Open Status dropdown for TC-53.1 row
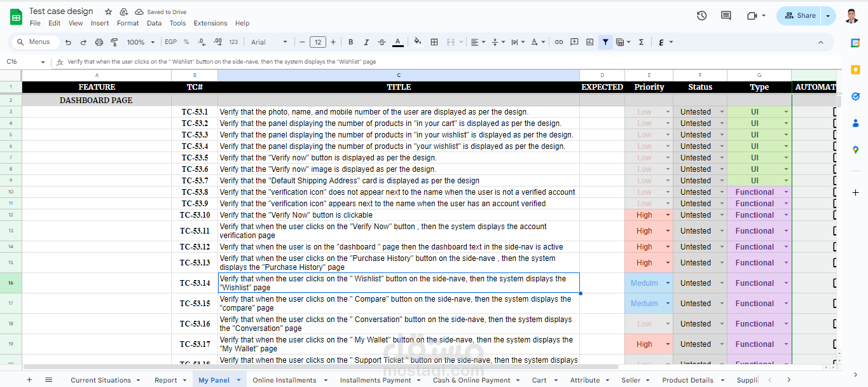Screen dimensions: 868x387 coord(722,112)
